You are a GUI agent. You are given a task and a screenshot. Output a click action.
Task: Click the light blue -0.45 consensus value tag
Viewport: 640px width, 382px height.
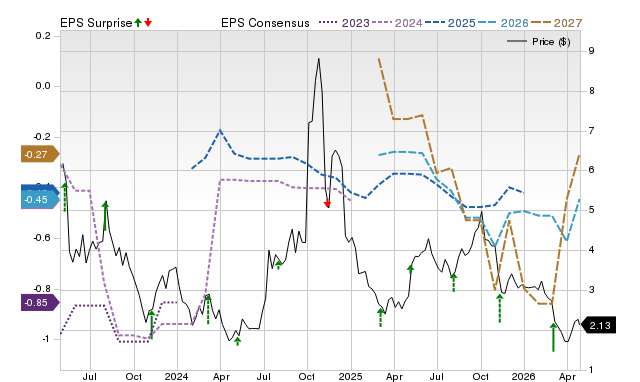point(40,200)
